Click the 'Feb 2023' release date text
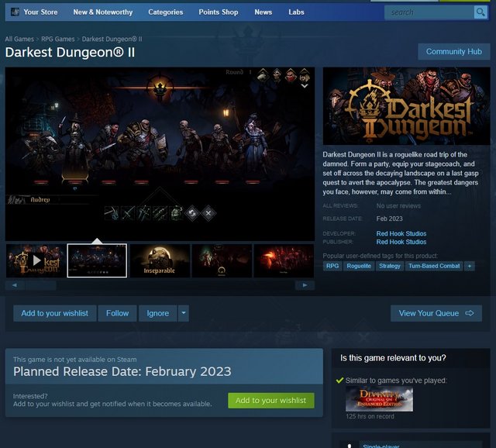The height and width of the screenshot is (448, 496). (389, 219)
